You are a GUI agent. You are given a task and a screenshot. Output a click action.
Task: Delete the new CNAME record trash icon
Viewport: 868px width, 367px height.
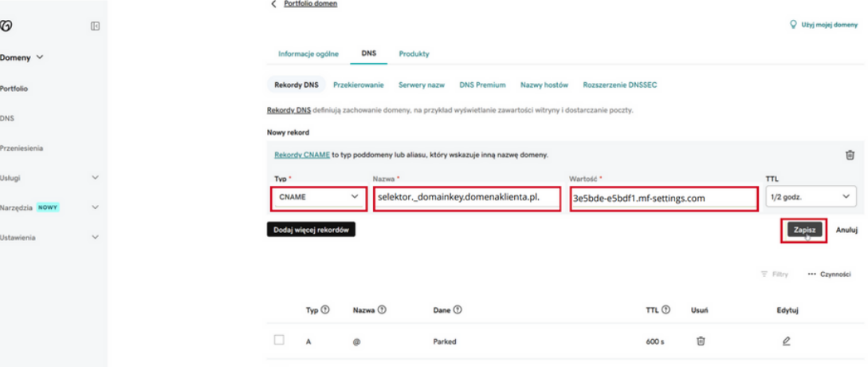(x=850, y=155)
